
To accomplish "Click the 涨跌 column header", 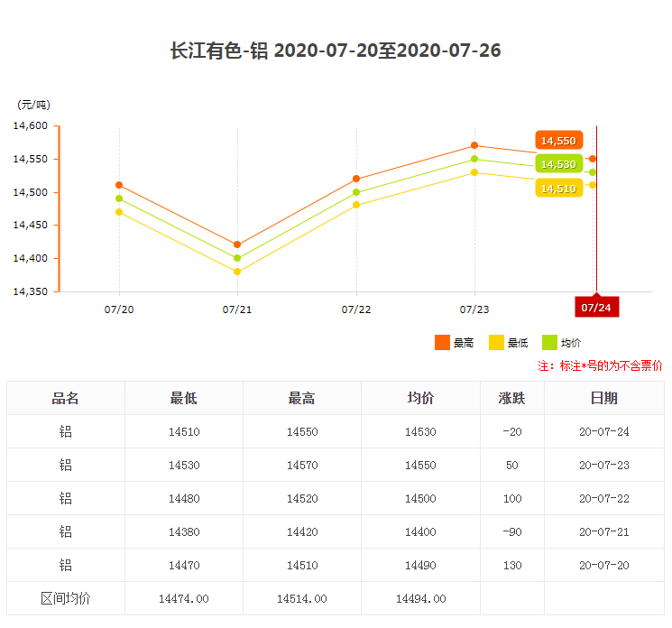I will (511, 398).
